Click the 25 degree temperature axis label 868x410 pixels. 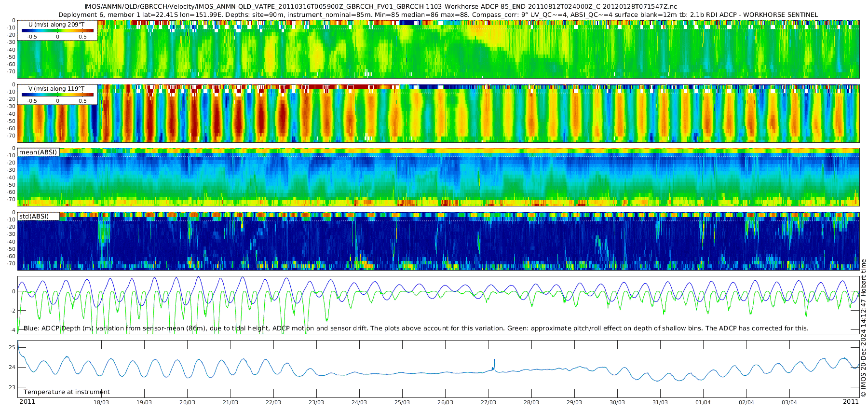point(13,347)
